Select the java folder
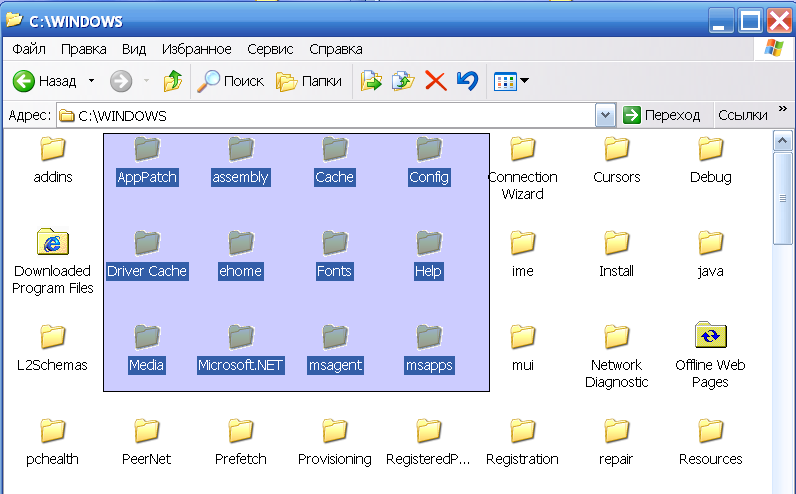The image size is (796, 494). point(711,255)
